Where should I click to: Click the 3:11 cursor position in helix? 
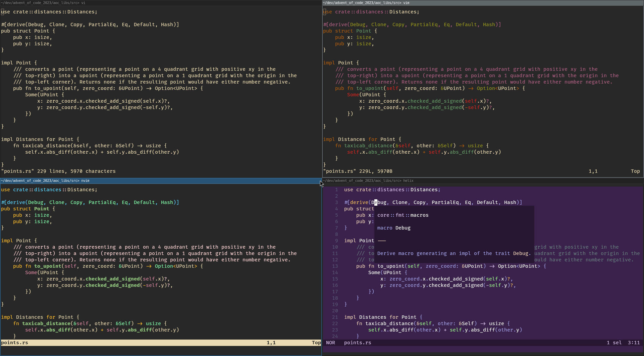[634, 343]
